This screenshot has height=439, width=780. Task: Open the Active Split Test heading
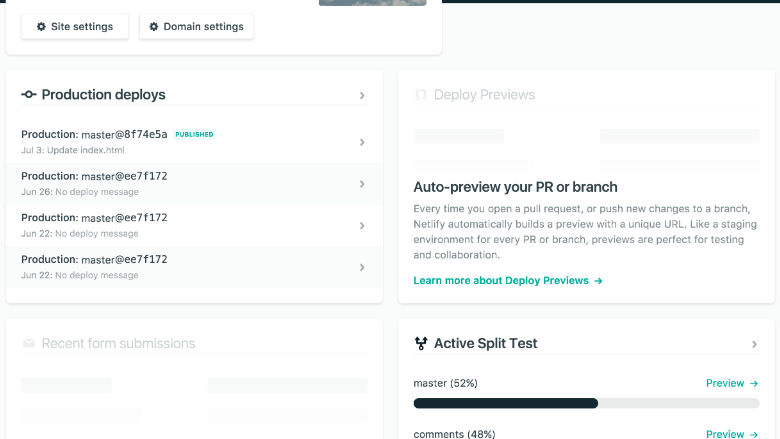coord(485,344)
